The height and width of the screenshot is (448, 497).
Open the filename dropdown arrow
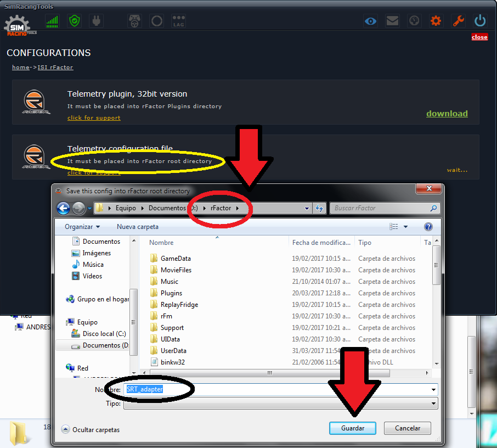click(x=433, y=389)
